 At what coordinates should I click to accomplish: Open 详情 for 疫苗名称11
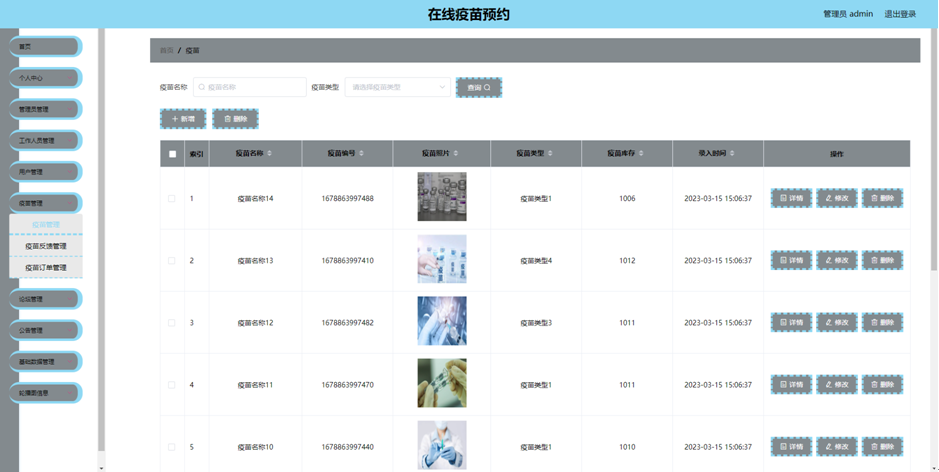click(791, 385)
